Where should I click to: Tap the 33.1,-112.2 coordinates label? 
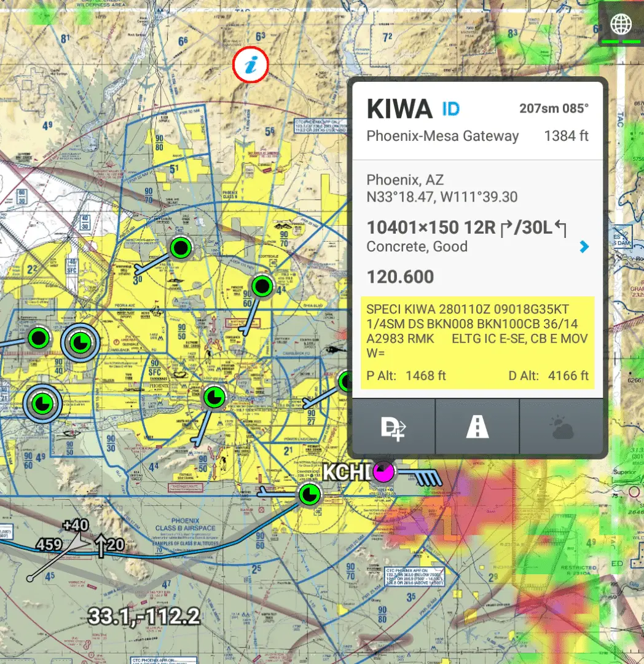click(x=144, y=615)
